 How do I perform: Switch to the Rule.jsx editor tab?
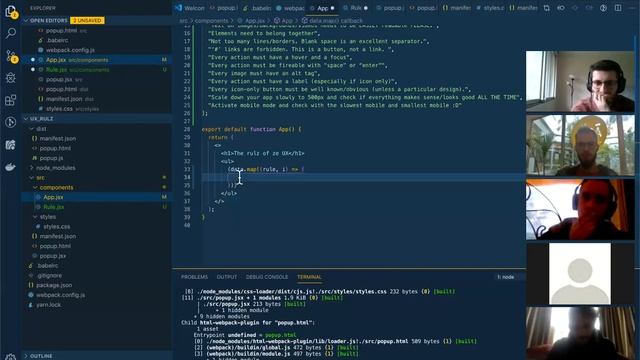[x=356, y=8]
